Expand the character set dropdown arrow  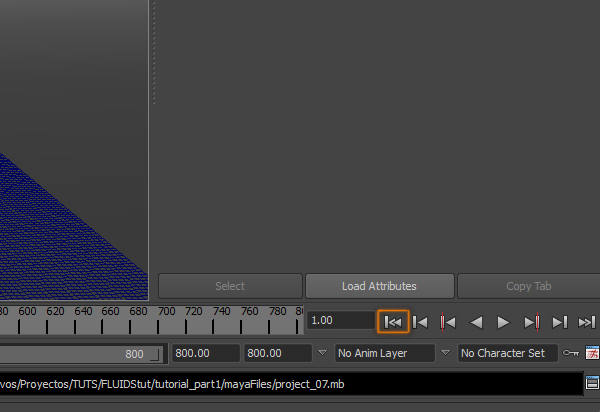point(446,353)
